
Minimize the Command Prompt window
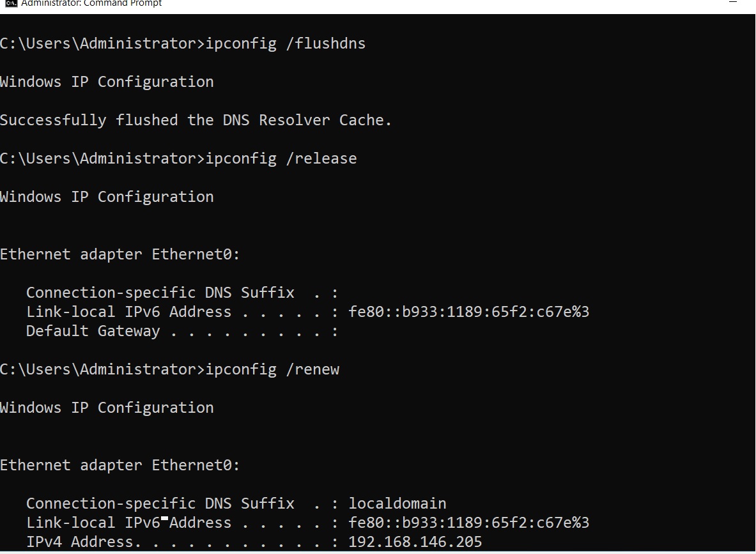click(732, 3)
